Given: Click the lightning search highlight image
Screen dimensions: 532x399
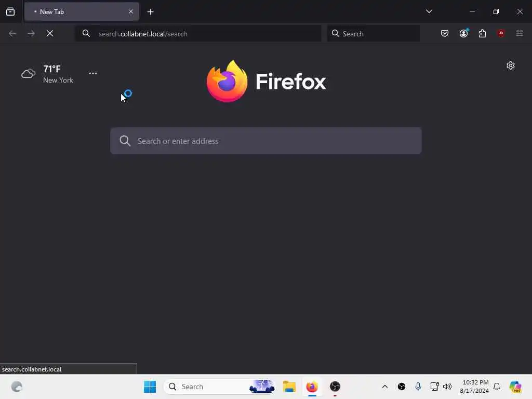Looking at the screenshot, I should pyautogui.click(x=262, y=387).
